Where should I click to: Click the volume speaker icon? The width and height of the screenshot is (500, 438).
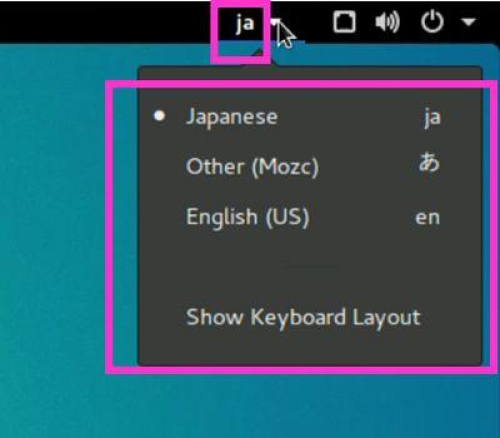point(387,22)
